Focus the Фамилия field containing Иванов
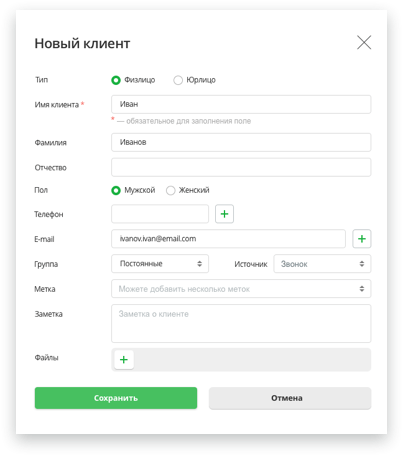Viewport: 403px width, 456px height. point(241,142)
